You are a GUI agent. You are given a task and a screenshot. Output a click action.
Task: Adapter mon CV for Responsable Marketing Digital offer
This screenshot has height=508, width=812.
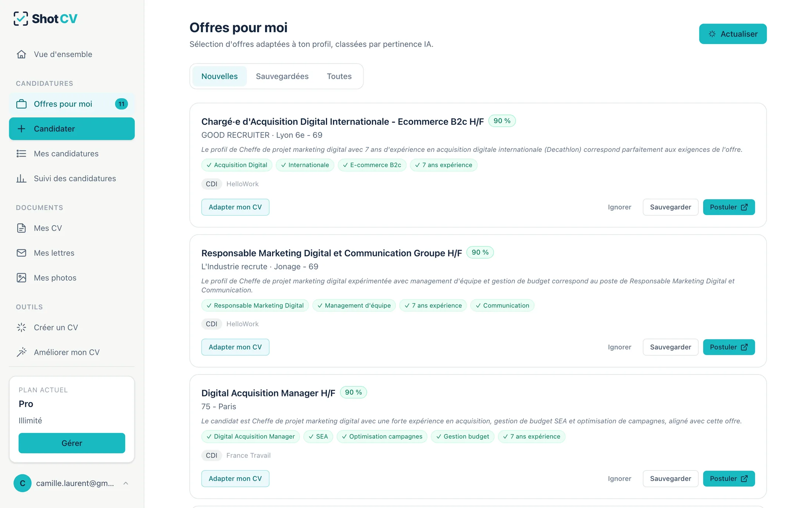point(235,347)
